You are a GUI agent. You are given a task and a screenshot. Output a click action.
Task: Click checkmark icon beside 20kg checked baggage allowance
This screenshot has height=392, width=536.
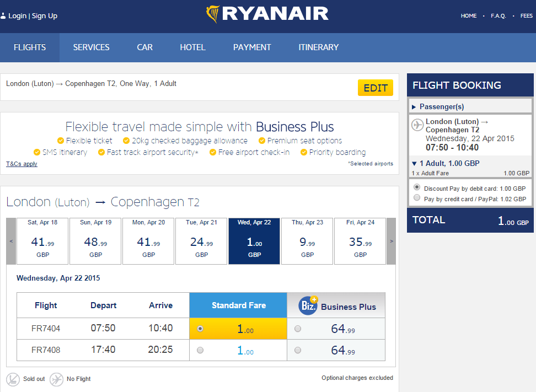click(126, 141)
